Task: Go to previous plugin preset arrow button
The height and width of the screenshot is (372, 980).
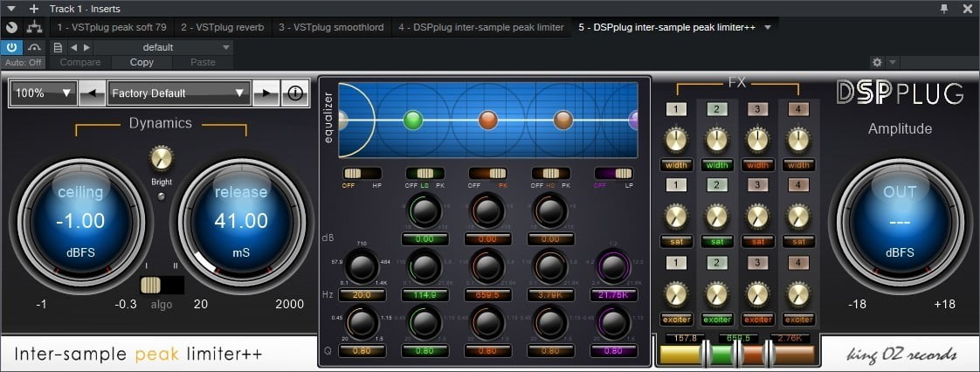Action: 93,93
